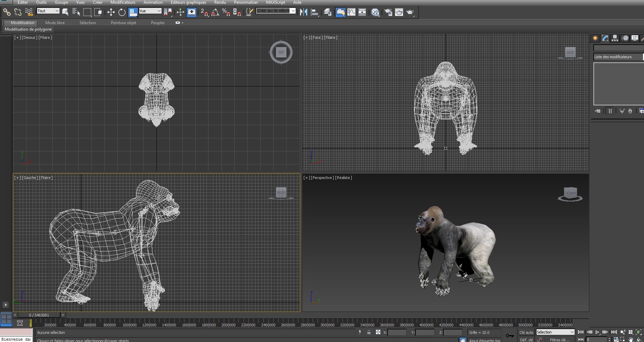Switch to the 'Peupler' ribbon tab
Image resolution: width=644 pixels, height=342 pixels.
coord(158,23)
